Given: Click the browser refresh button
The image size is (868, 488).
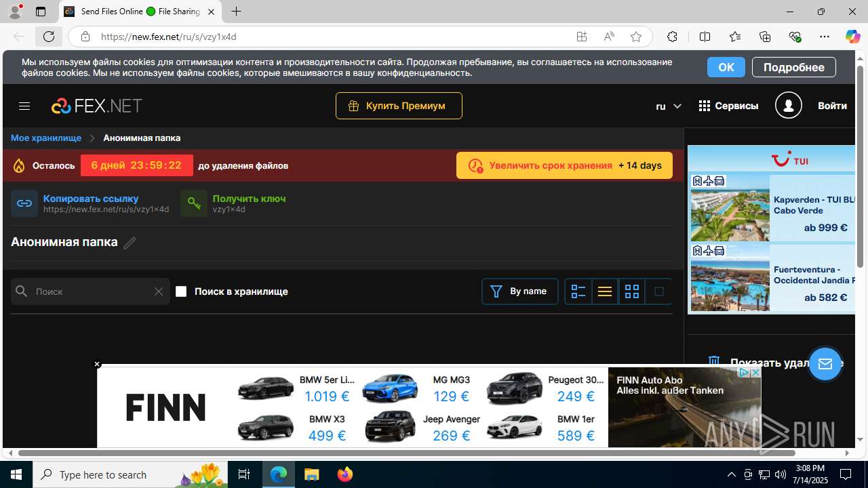Looking at the screenshot, I should [49, 37].
